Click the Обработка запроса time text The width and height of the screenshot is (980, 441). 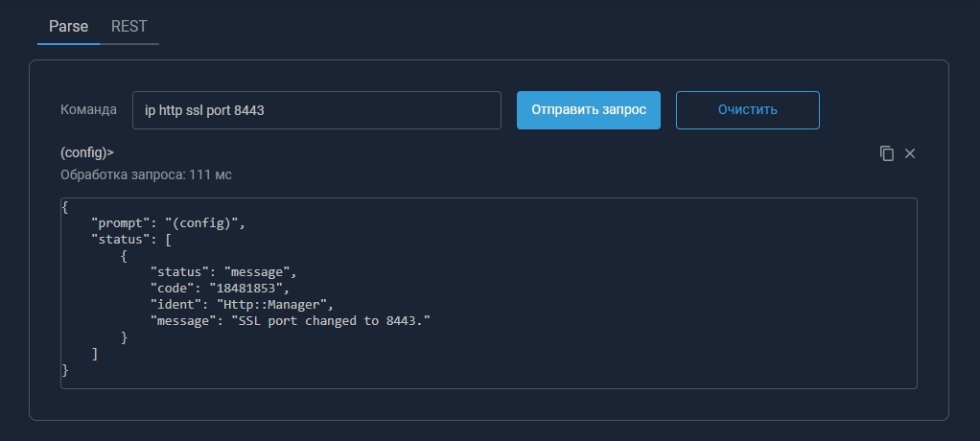click(x=146, y=174)
